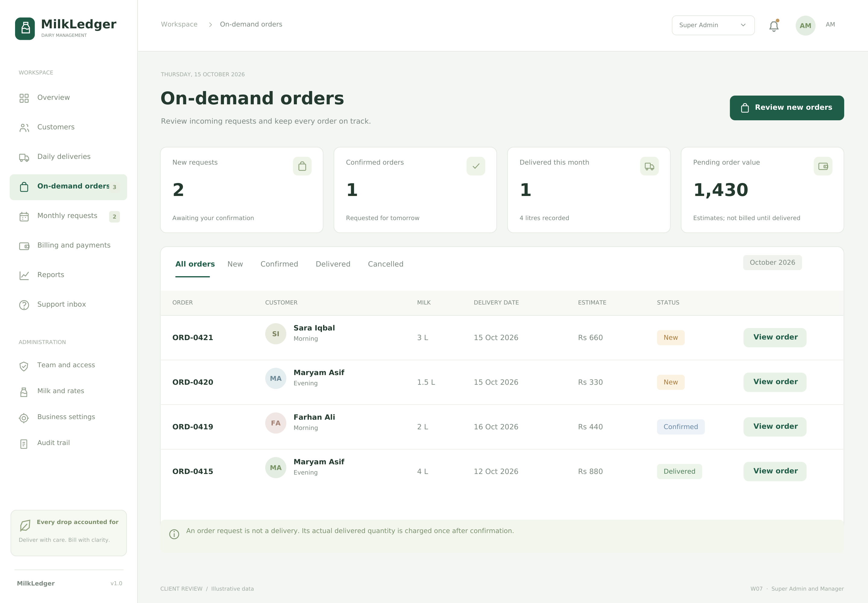The width and height of the screenshot is (868, 603).
Task: Select On-demand orders sidebar item
Action: 68,187
